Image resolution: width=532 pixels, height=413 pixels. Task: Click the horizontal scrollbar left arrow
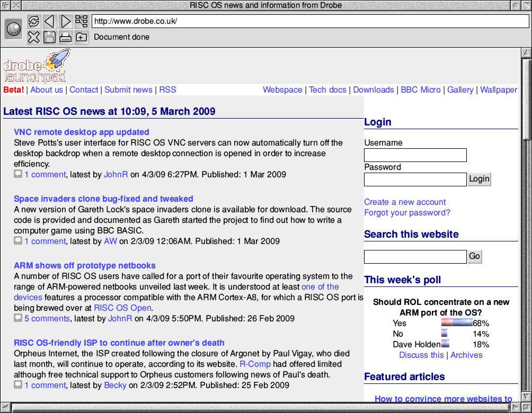(5, 407)
